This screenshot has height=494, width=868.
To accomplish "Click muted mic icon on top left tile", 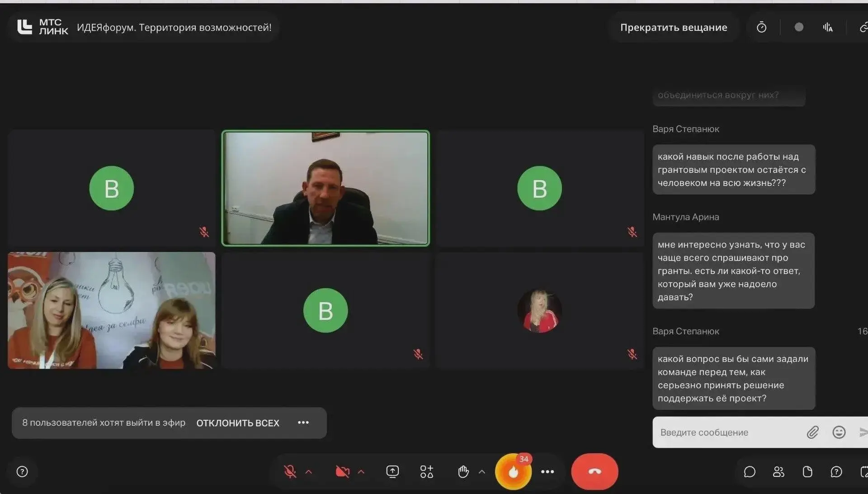I will click(x=204, y=232).
